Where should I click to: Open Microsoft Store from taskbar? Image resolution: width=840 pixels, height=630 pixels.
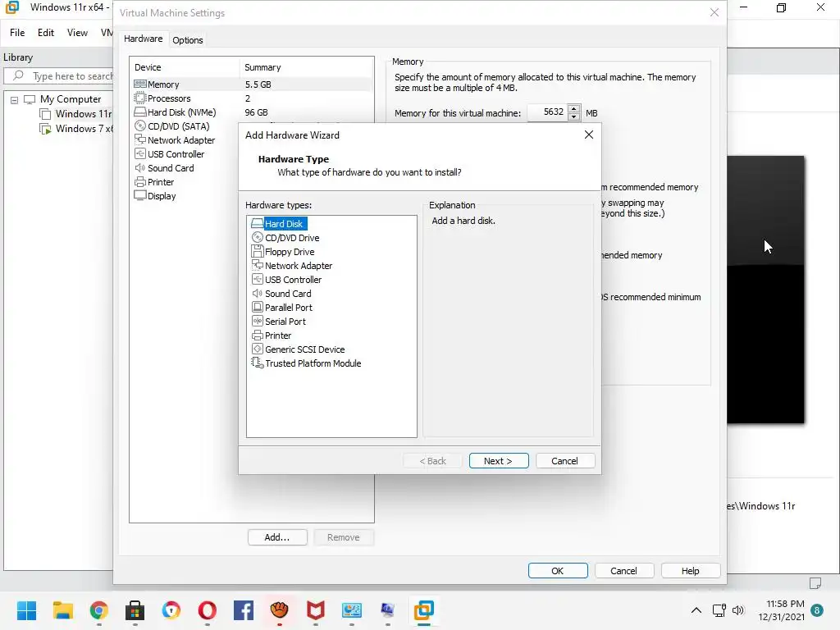click(x=135, y=610)
